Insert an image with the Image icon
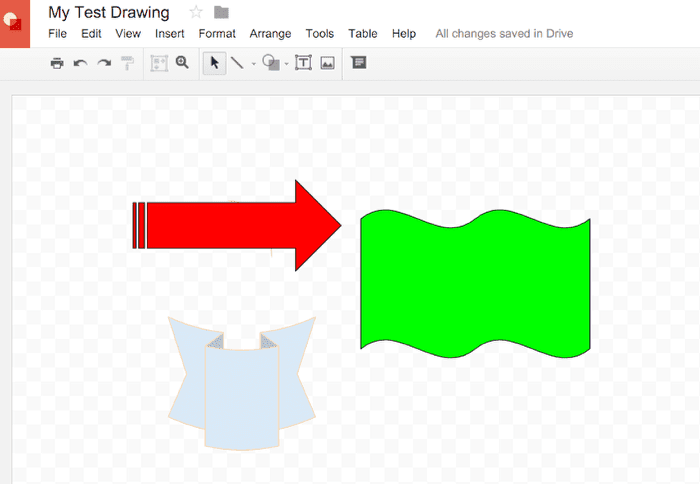The image size is (700, 484). point(328,63)
